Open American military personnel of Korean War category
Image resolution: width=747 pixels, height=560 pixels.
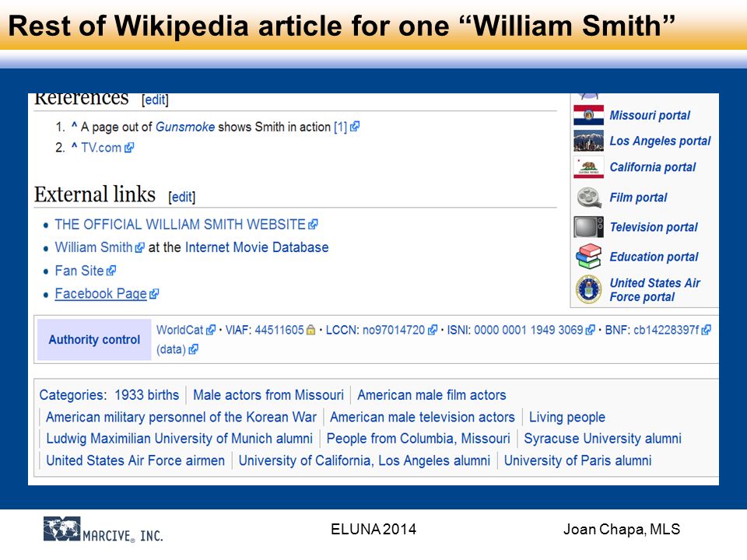[x=181, y=417]
